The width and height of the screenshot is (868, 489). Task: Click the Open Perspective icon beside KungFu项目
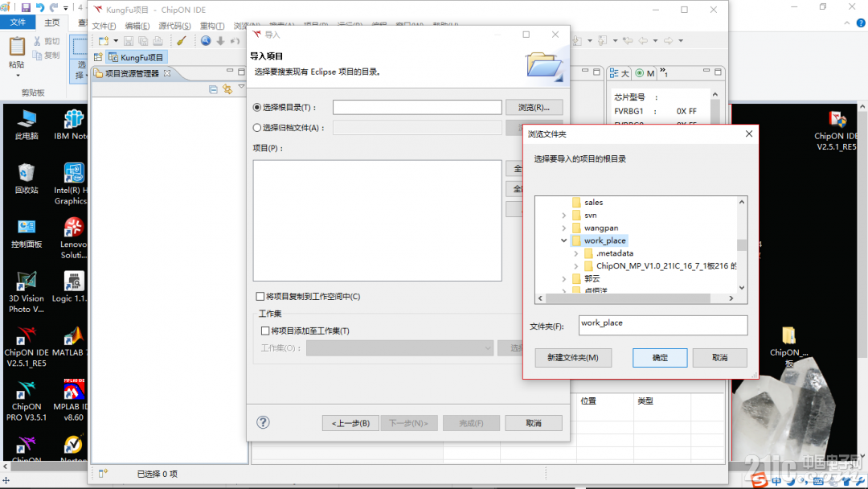click(98, 57)
